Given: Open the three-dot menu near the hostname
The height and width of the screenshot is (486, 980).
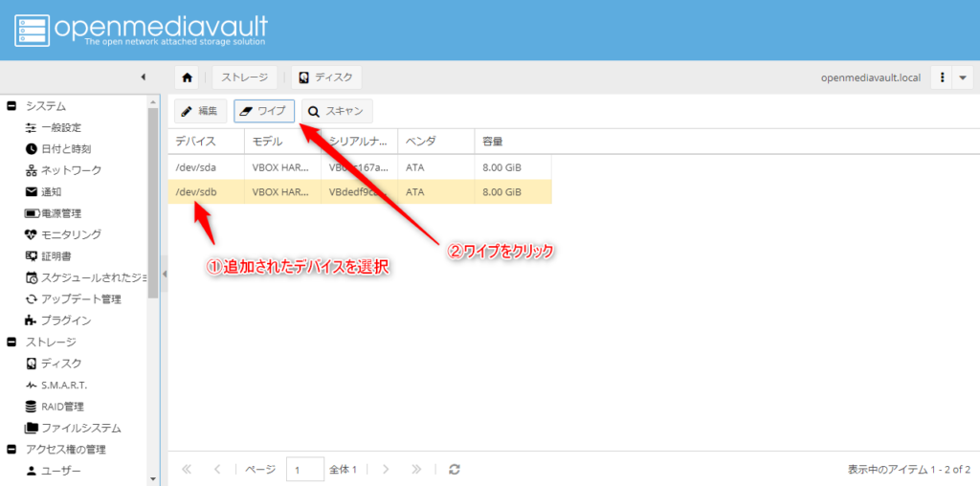Looking at the screenshot, I should coord(944,77).
